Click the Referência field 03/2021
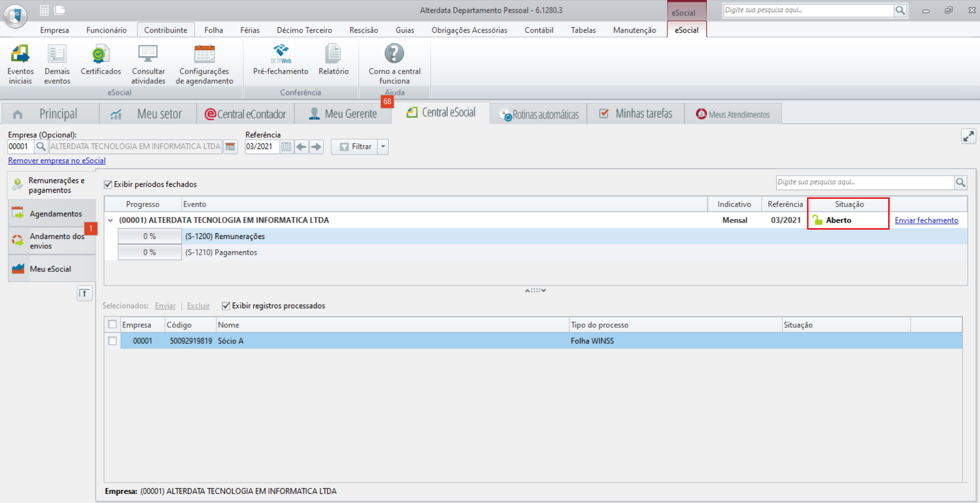 [262, 146]
